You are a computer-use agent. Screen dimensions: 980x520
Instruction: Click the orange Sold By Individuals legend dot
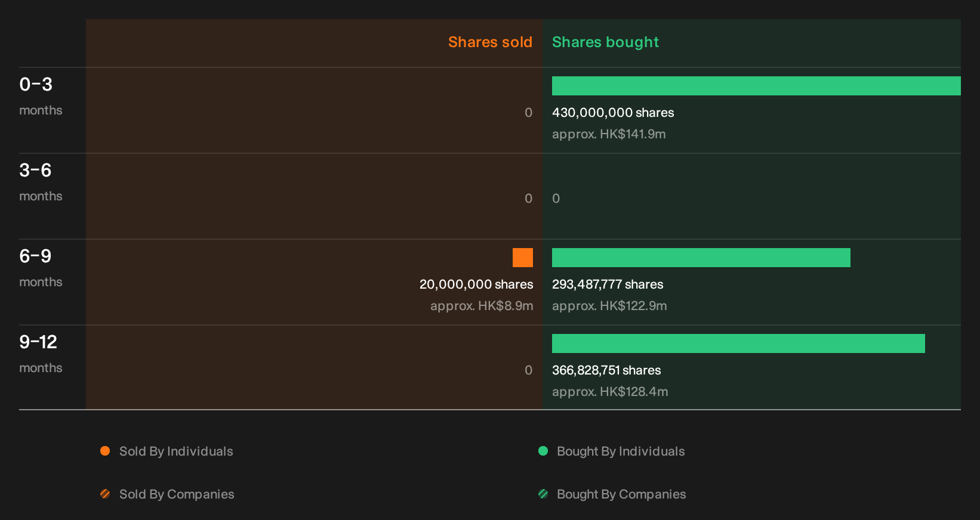pos(105,451)
